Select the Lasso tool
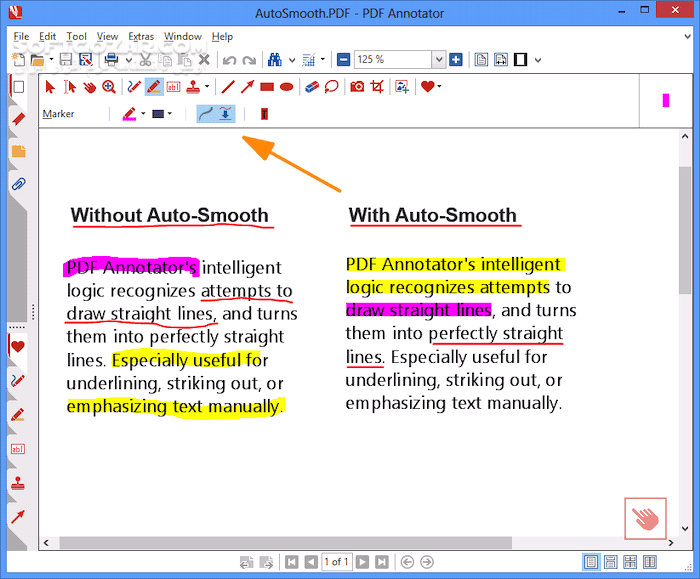The height and width of the screenshot is (579, 700). [x=331, y=87]
